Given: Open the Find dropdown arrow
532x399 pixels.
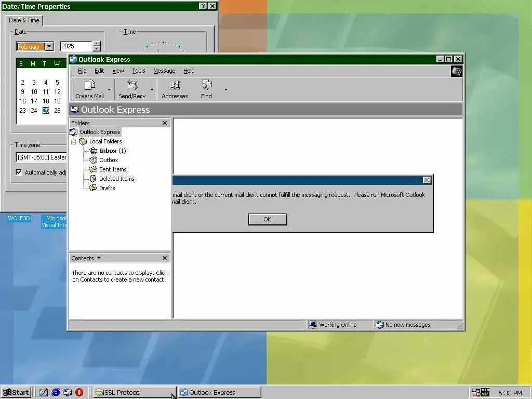Looking at the screenshot, I should (x=226, y=89).
